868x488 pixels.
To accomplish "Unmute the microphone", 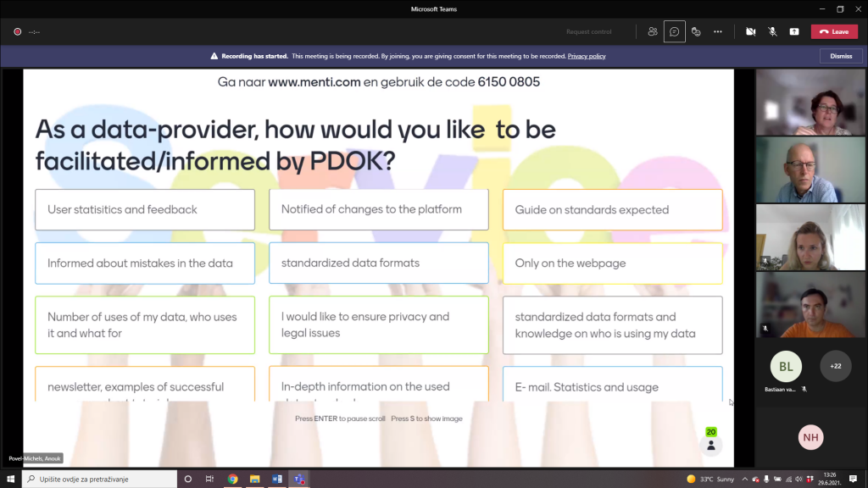I will [772, 31].
